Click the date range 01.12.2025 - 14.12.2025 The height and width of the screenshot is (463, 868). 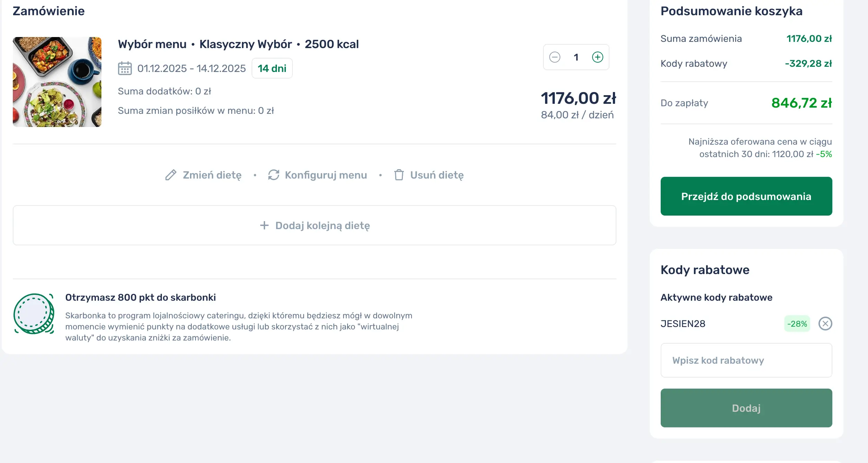[191, 69]
